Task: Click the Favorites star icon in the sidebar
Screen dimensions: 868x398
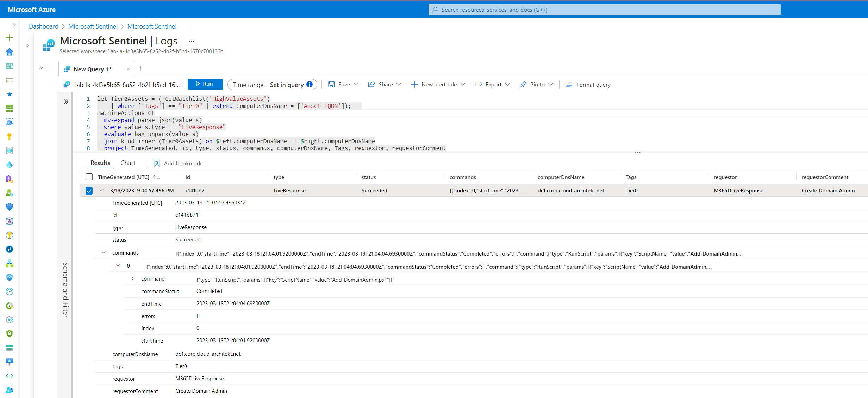Action: [10, 94]
